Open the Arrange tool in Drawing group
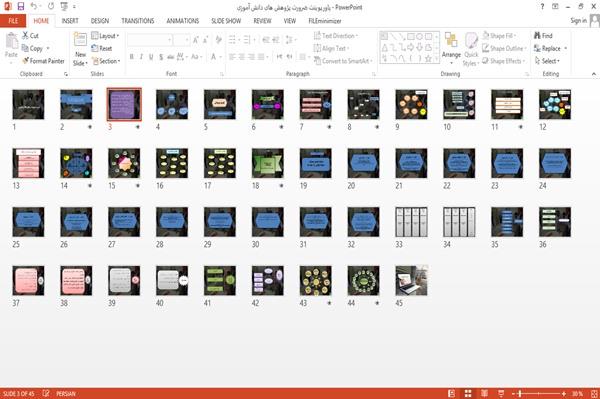This screenshot has height=399, width=600. coord(451,49)
